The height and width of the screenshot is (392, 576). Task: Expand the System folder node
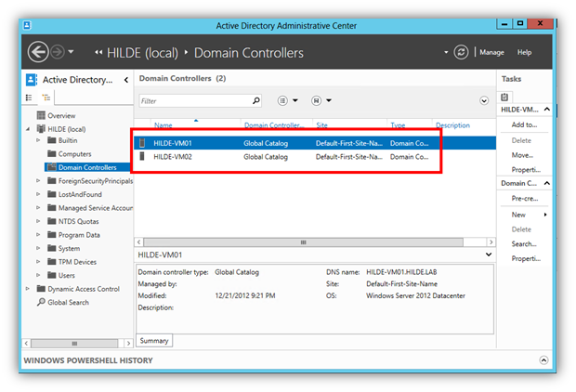[38, 248]
